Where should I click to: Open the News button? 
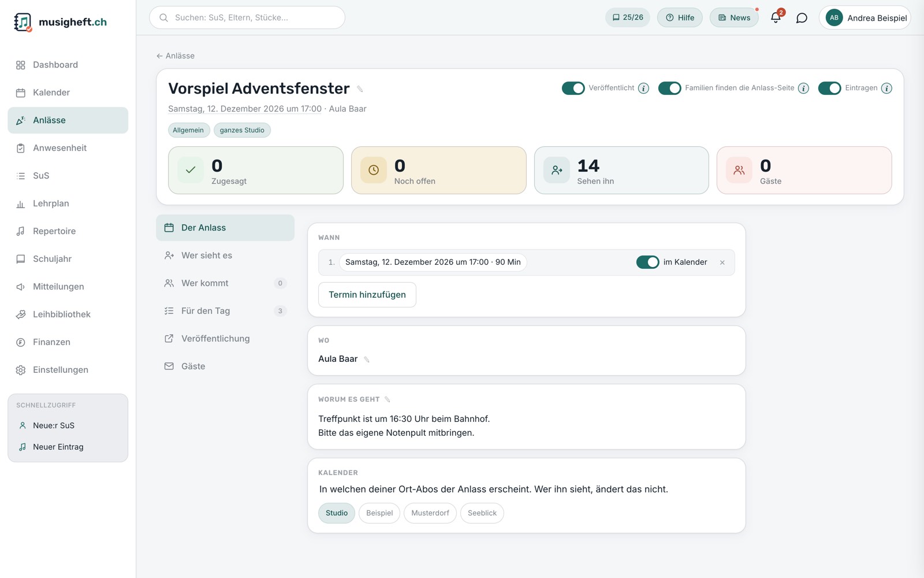pos(734,17)
